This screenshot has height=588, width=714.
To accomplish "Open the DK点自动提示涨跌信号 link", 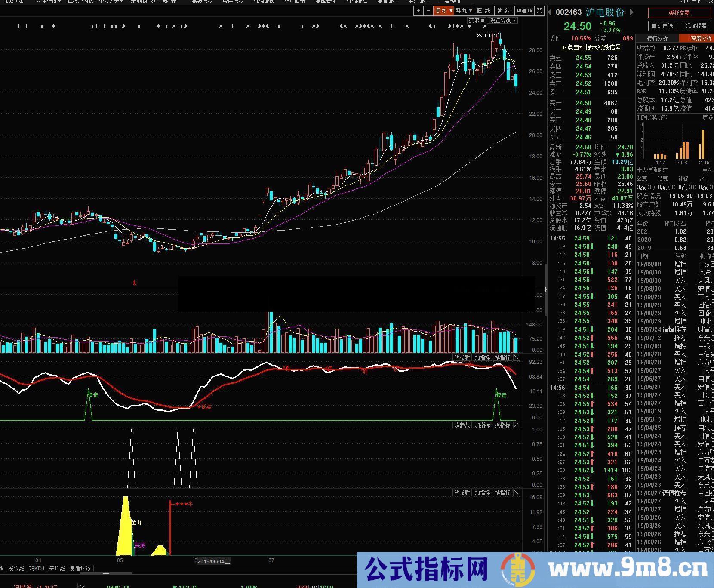I will 591,48.
